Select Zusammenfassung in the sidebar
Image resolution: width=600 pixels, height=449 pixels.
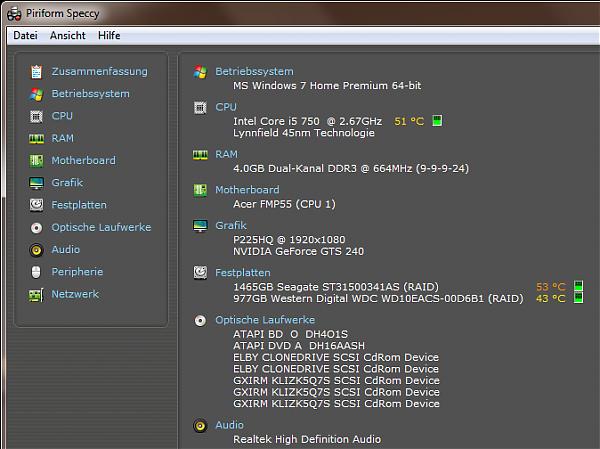99,72
